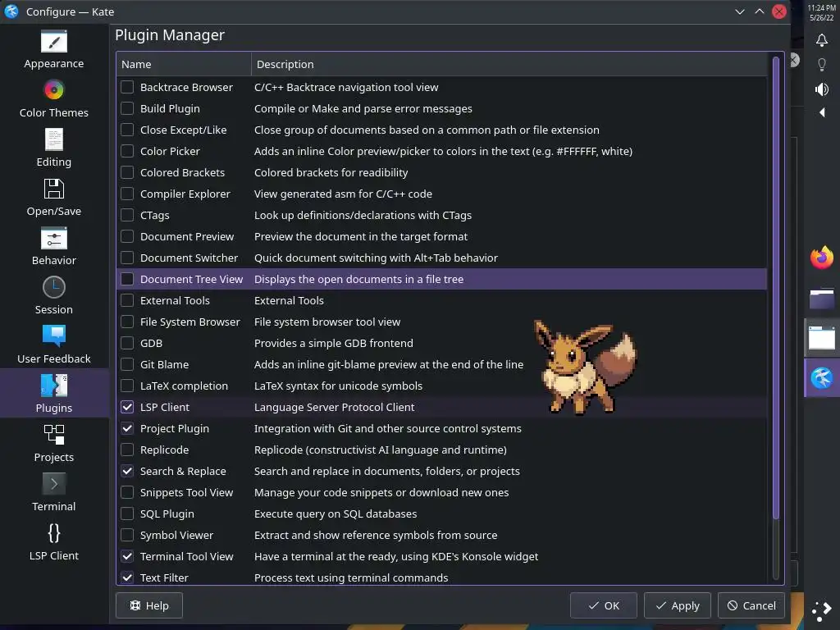Image resolution: width=840 pixels, height=630 pixels.
Task: Cancel the Configure dialog
Action: tap(751, 605)
